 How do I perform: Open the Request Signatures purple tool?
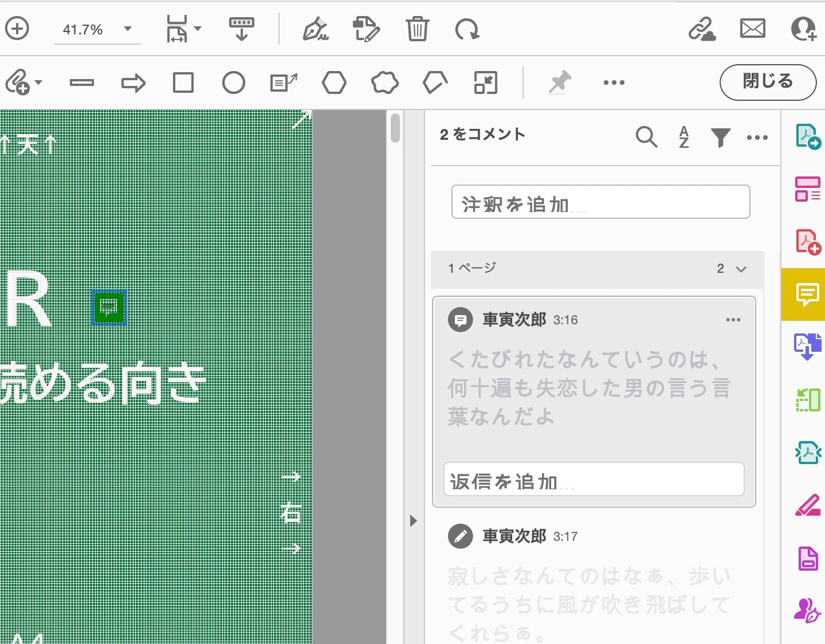pyautogui.click(x=808, y=611)
